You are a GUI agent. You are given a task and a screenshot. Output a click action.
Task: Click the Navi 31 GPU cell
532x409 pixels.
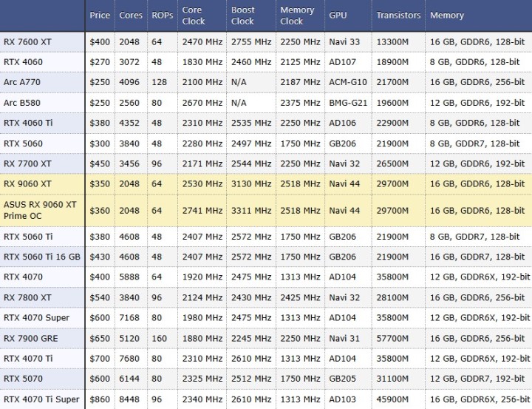tap(344, 338)
